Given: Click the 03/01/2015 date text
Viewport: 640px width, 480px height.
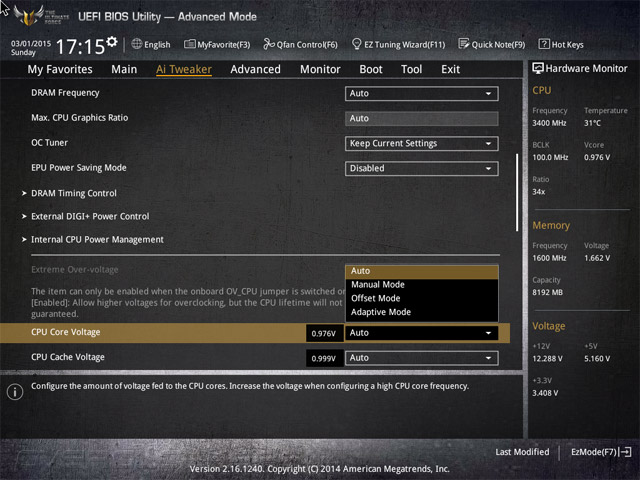Looking at the screenshot, I should coord(31,43).
